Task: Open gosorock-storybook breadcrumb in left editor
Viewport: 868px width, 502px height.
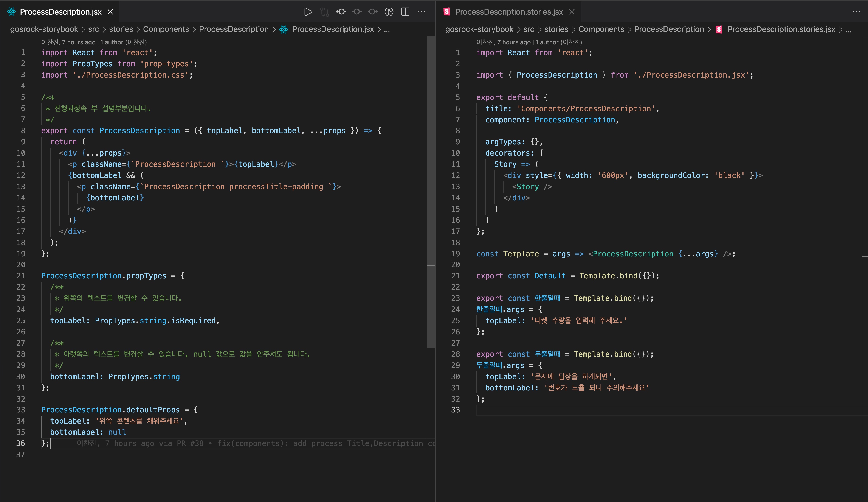Action: [44, 29]
